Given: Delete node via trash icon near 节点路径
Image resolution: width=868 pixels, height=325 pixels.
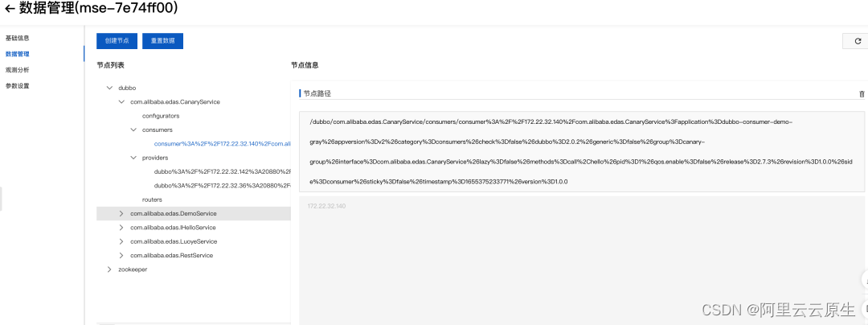Looking at the screenshot, I should [862, 94].
